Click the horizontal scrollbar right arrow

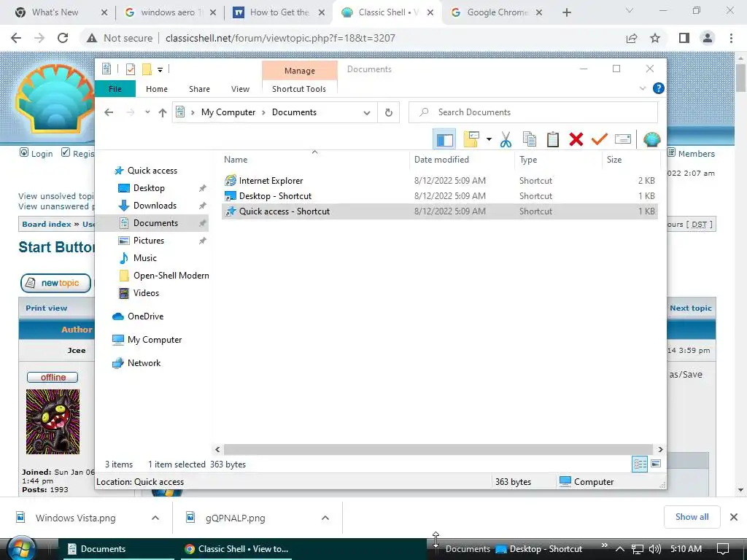[x=659, y=449]
